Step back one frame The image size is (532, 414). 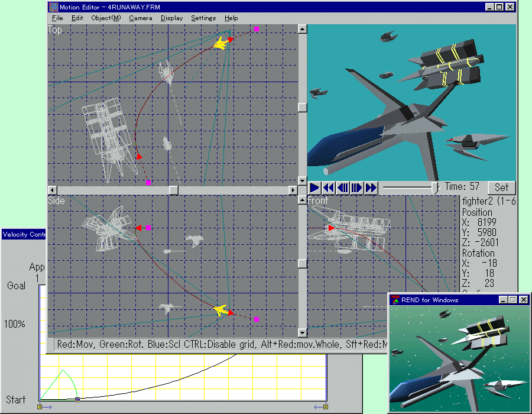[343, 187]
